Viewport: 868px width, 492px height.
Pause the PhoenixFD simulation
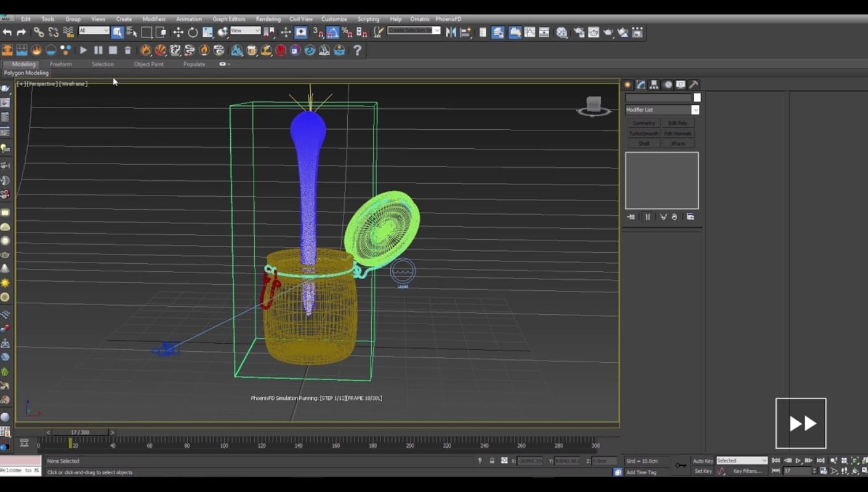click(x=98, y=50)
